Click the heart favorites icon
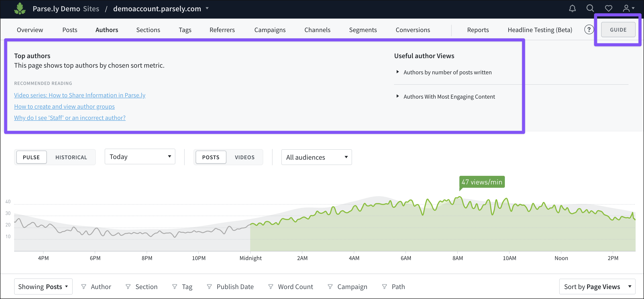The width and height of the screenshot is (644, 299). pyautogui.click(x=608, y=8)
